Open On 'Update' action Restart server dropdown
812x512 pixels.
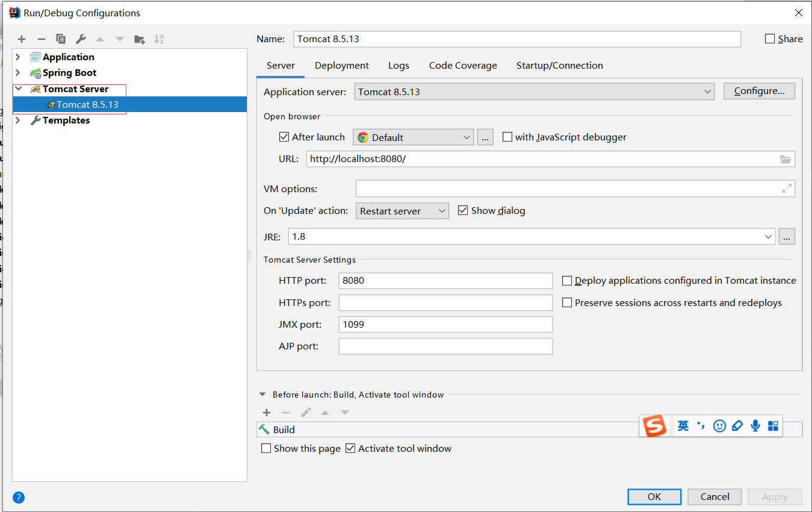click(402, 211)
